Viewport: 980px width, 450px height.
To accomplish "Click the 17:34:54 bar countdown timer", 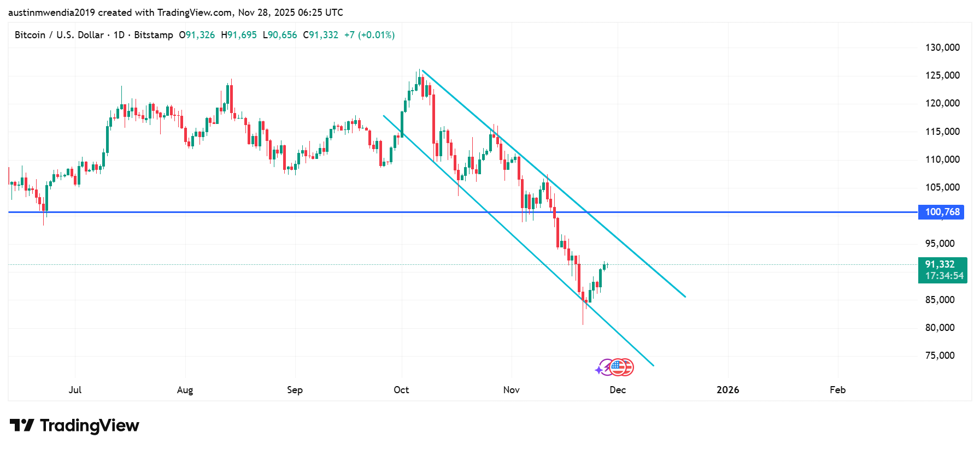I will tap(944, 276).
